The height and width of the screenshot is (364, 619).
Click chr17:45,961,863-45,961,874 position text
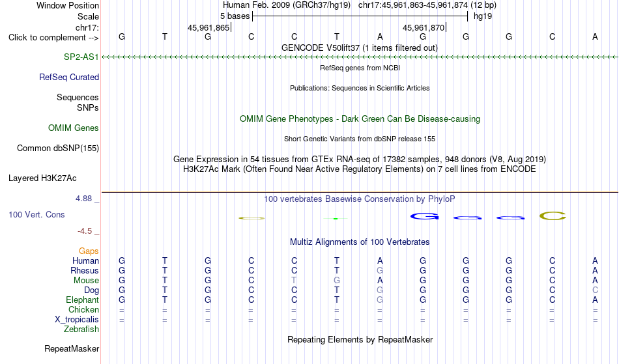pyautogui.click(x=413, y=5)
